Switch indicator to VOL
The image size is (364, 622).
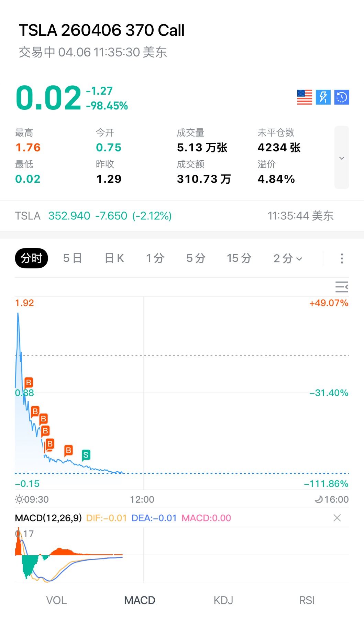coord(56,600)
